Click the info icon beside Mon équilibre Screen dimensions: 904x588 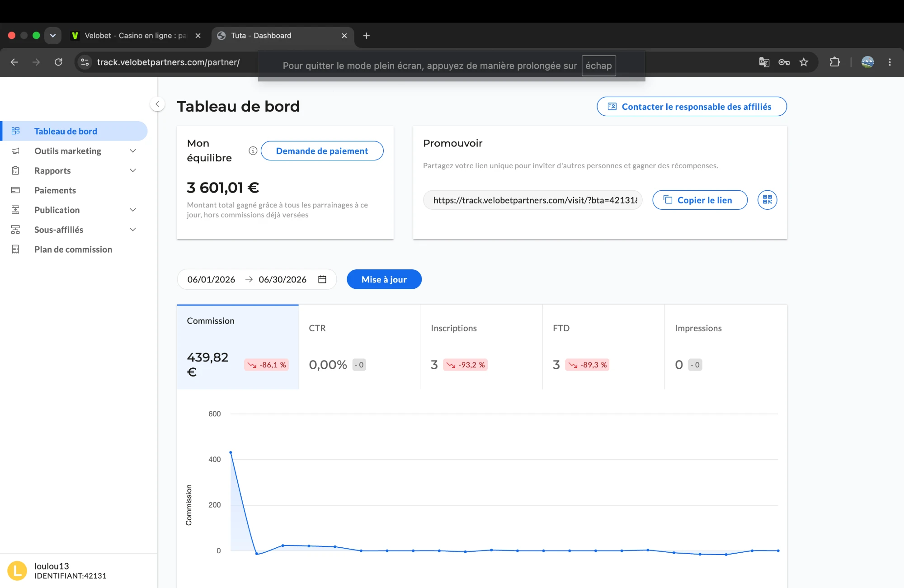(253, 151)
